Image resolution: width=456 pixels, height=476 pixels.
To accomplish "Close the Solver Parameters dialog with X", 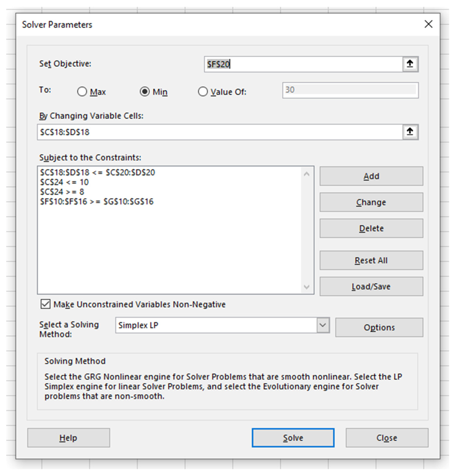I will 428,24.
